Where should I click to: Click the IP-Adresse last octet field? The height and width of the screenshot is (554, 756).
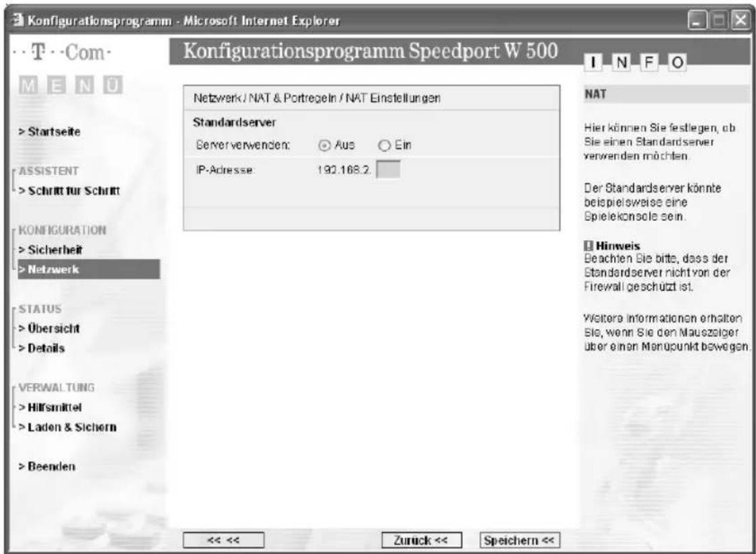pos(388,170)
